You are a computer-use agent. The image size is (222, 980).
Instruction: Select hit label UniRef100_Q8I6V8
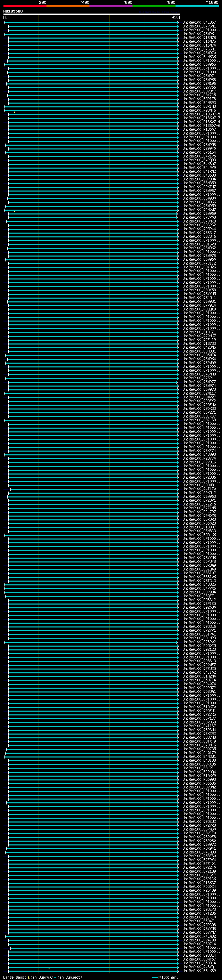coord(199,244)
